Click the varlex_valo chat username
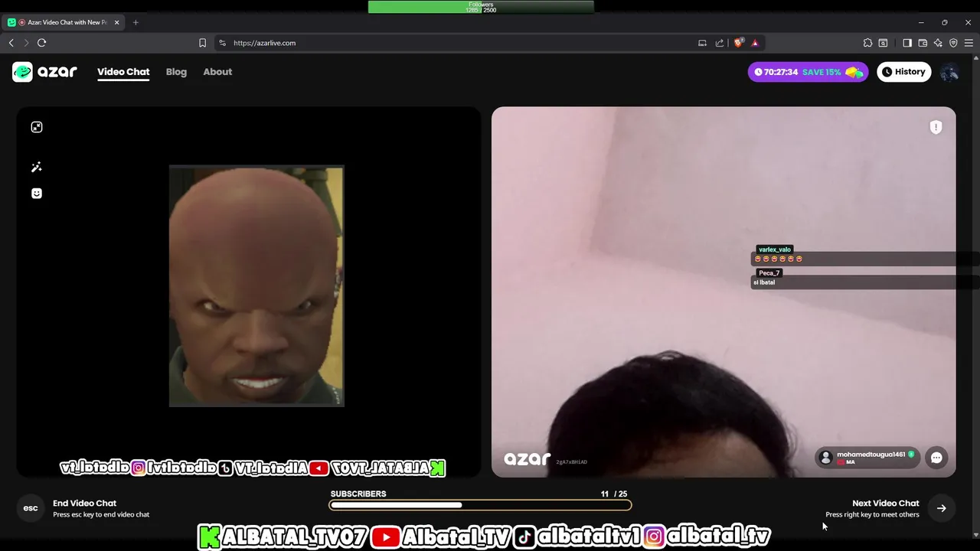980x551 pixels. 775,249
